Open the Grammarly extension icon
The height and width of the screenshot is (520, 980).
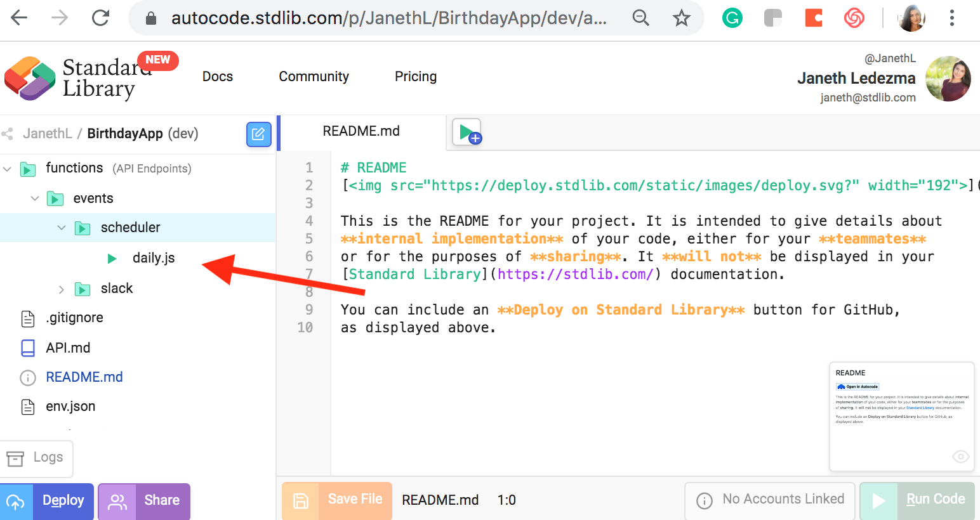pos(732,18)
